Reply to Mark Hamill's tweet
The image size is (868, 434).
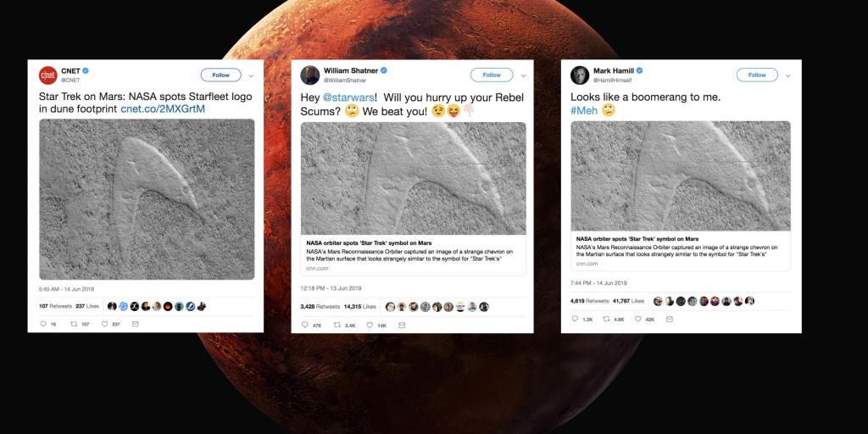[x=576, y=319]
